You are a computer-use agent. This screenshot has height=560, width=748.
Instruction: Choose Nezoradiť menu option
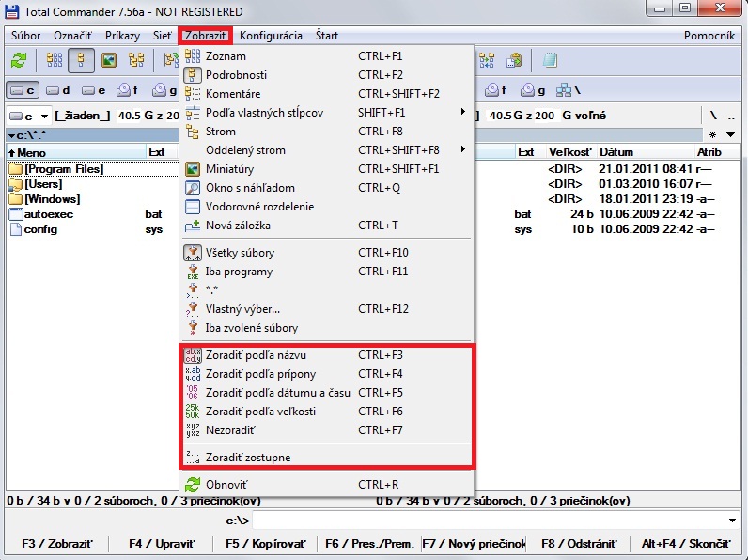[x=327, y=430]
